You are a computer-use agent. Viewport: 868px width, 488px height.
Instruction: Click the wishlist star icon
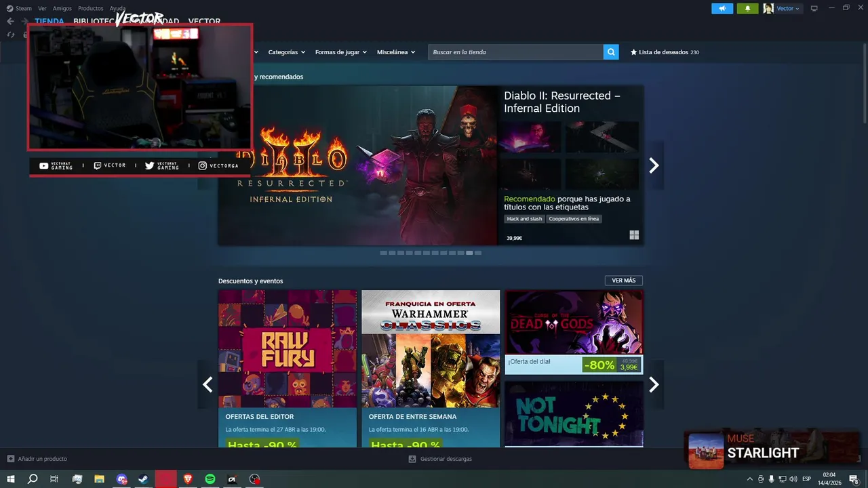(x=633, y=52)
